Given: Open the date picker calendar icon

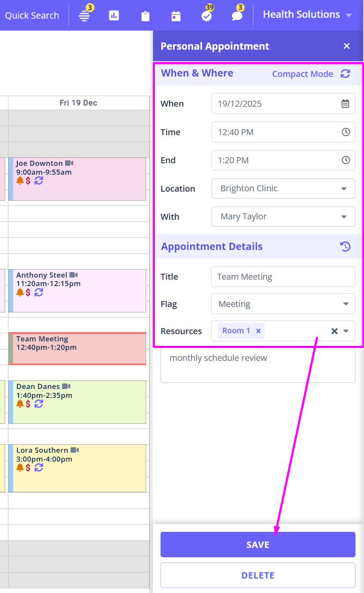Looking at the screenshot, I should pos(345,104).
